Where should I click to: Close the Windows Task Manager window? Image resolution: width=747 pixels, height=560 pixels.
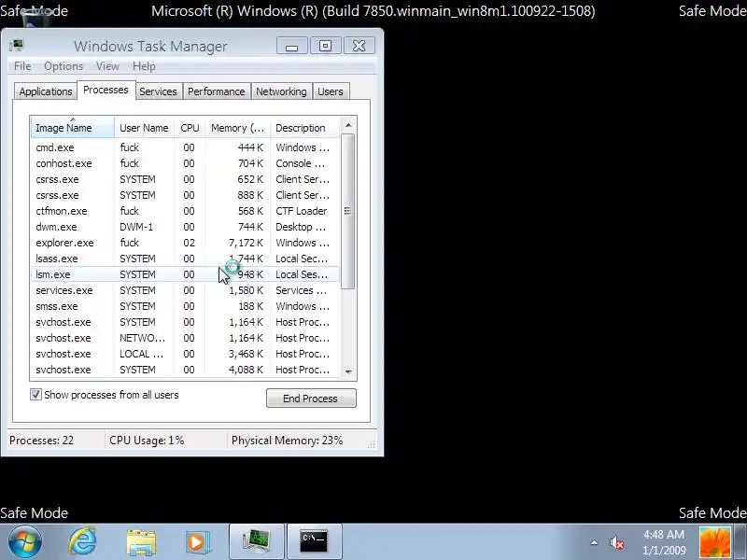click(359, 46)
